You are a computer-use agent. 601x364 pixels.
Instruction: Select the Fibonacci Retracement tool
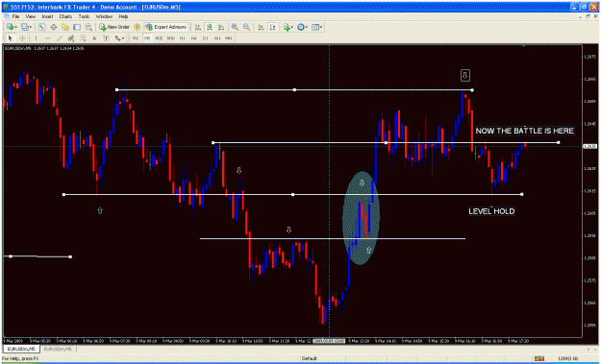click(x=83, y=37)
